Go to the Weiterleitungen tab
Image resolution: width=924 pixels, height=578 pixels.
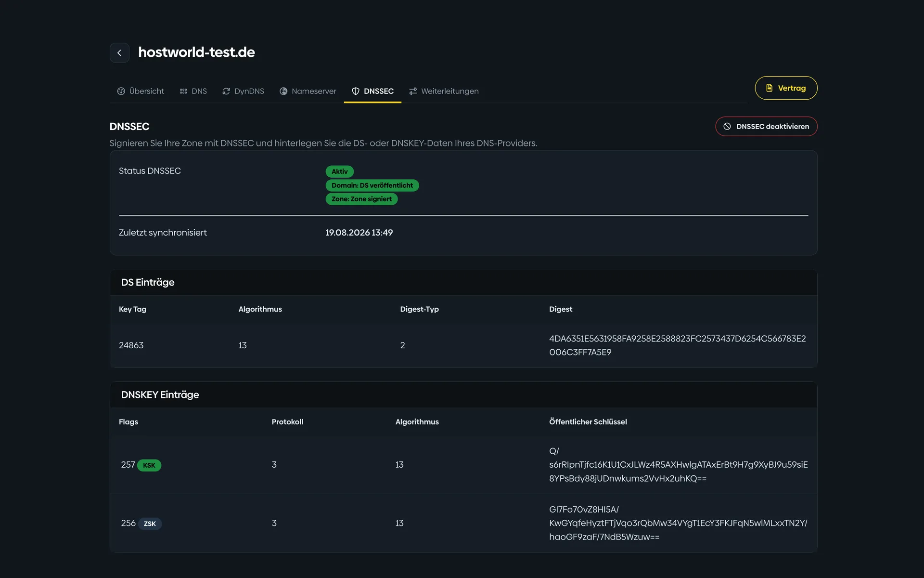click(x=444, y=91)
